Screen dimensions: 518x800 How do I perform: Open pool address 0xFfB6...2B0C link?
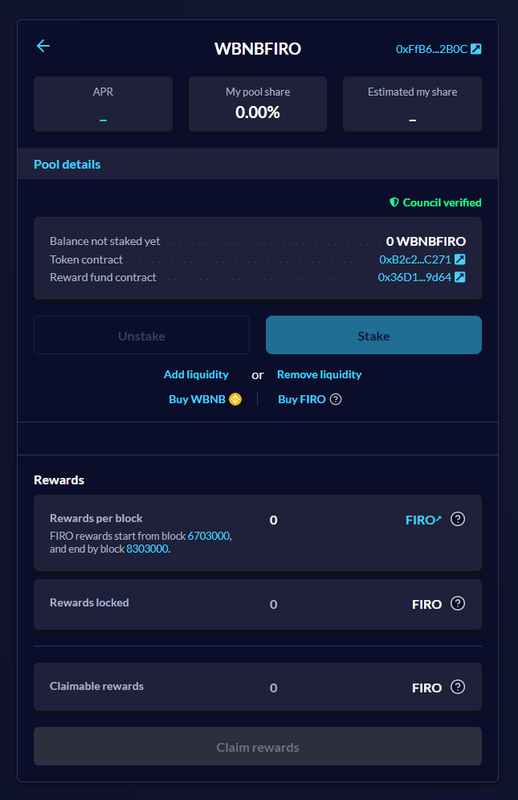pyautogui.click(x=431, y=49)
